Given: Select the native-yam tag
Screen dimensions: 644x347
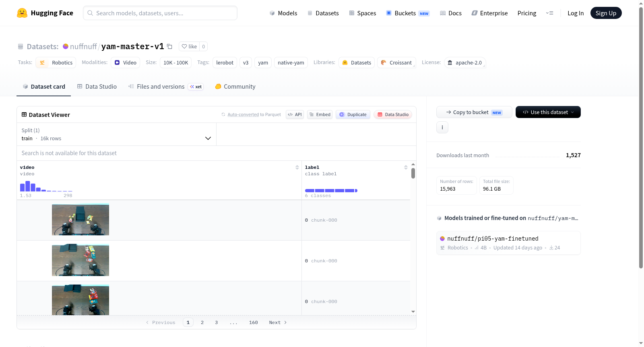Looking at the screenshot, I should click(x=291, y=62).
